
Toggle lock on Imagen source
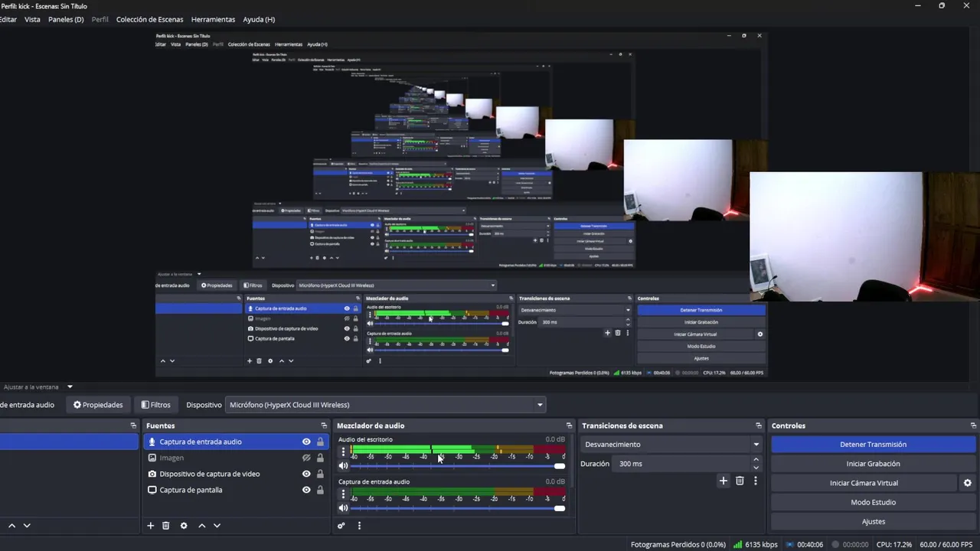(320, 458)
